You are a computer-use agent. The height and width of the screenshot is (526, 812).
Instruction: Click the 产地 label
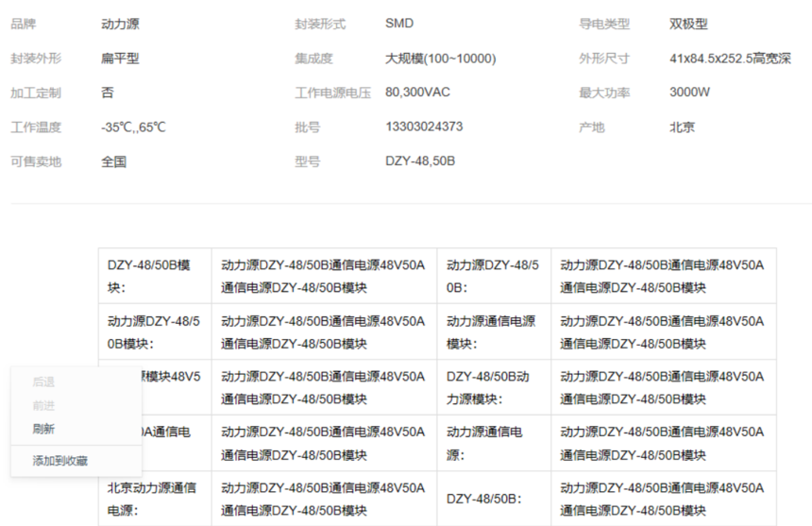click(592, 127)
